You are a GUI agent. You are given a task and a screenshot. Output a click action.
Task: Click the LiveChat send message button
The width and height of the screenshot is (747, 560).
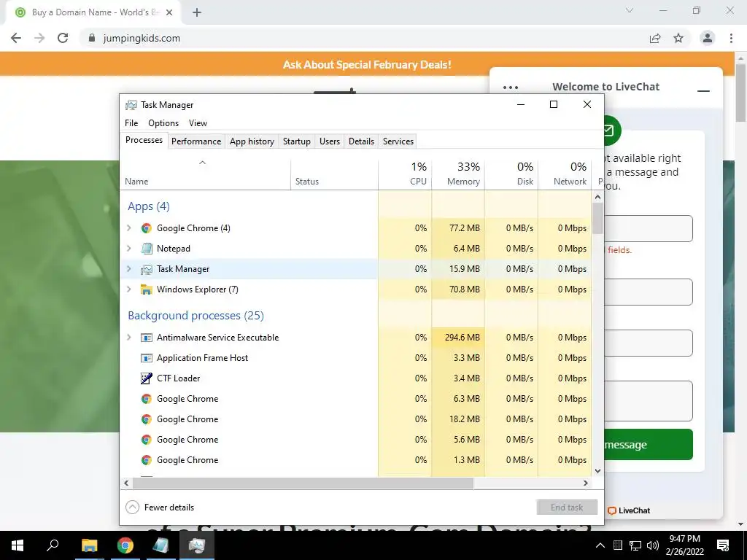(x=649, y=445)
